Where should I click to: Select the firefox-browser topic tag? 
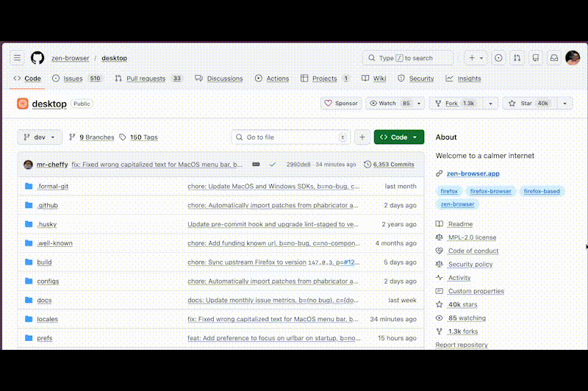[490, 191]
